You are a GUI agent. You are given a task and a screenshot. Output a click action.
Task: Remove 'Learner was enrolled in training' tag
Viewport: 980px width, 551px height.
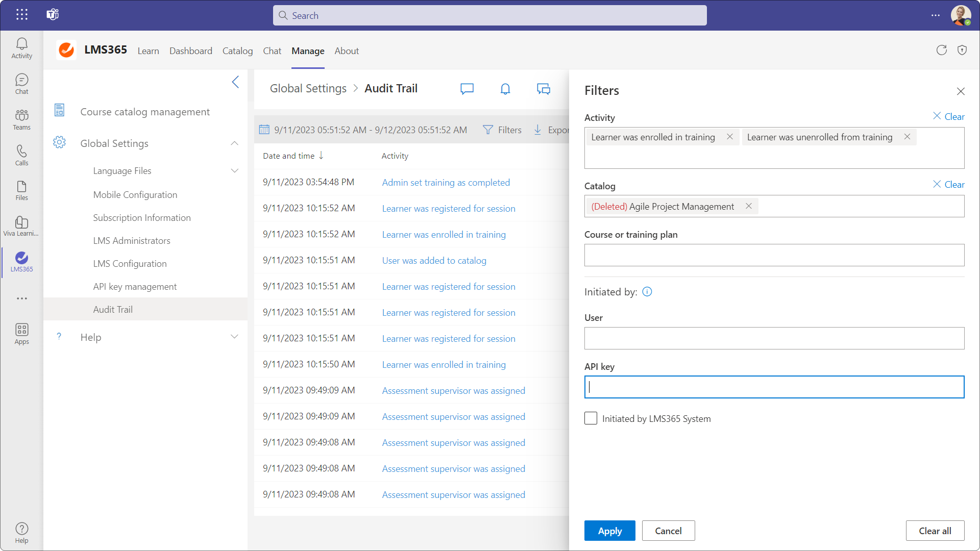point(730,137)
